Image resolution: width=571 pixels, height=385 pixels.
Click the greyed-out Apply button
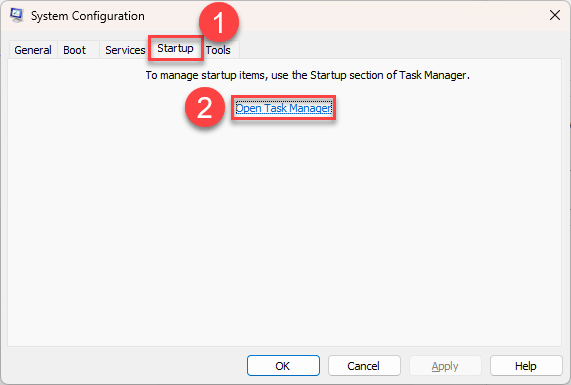click(x=445, y=366)
